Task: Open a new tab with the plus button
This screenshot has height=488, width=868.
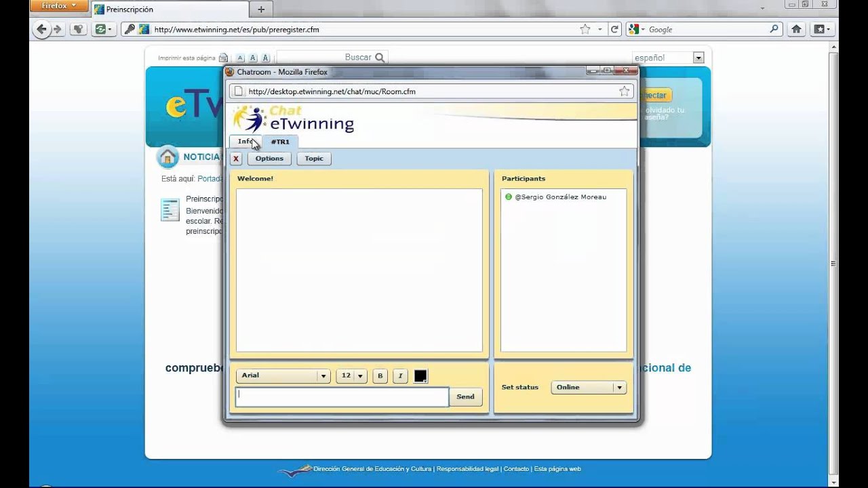Action: pyautogui.click(x=261, y=9)
